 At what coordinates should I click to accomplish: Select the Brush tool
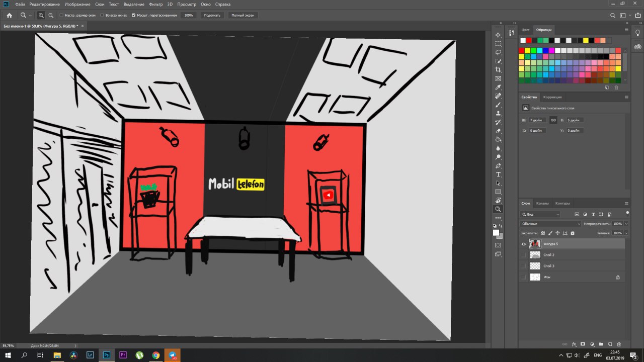[x=498, y=105]
